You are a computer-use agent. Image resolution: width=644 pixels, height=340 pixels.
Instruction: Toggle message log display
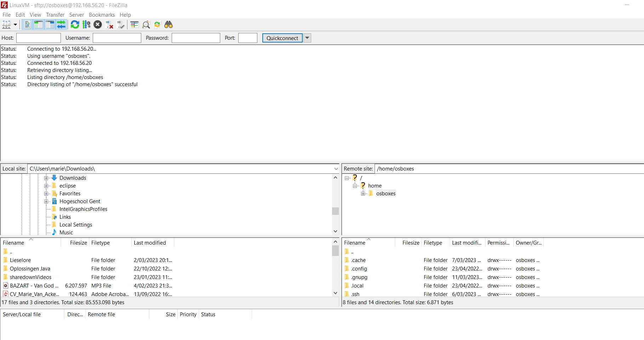click(x=27, y=24)
